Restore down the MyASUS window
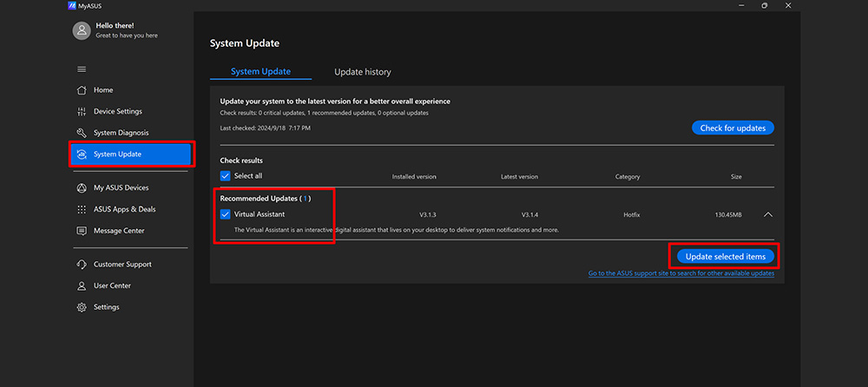This screenshot has width=868, height=387. [765, 5]
